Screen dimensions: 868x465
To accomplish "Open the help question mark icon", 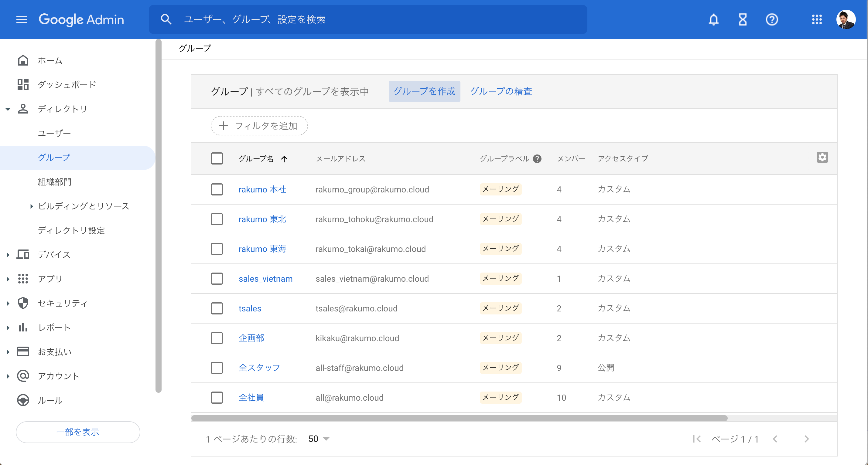I will pyautogui.click(x=772, y=19).
